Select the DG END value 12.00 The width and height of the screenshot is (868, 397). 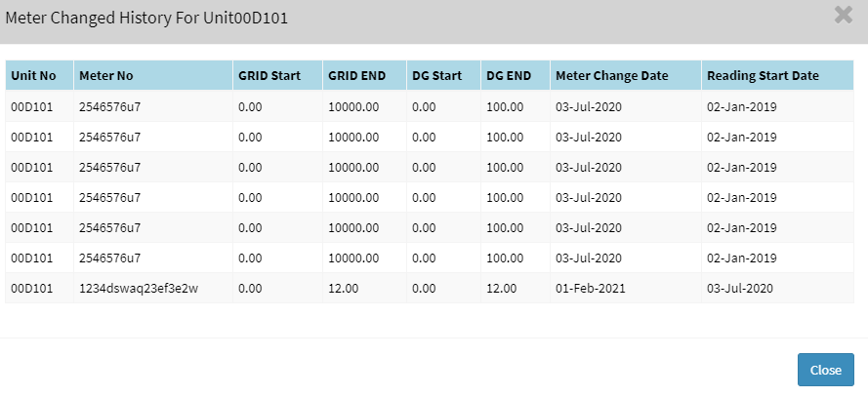pos(501,289)
